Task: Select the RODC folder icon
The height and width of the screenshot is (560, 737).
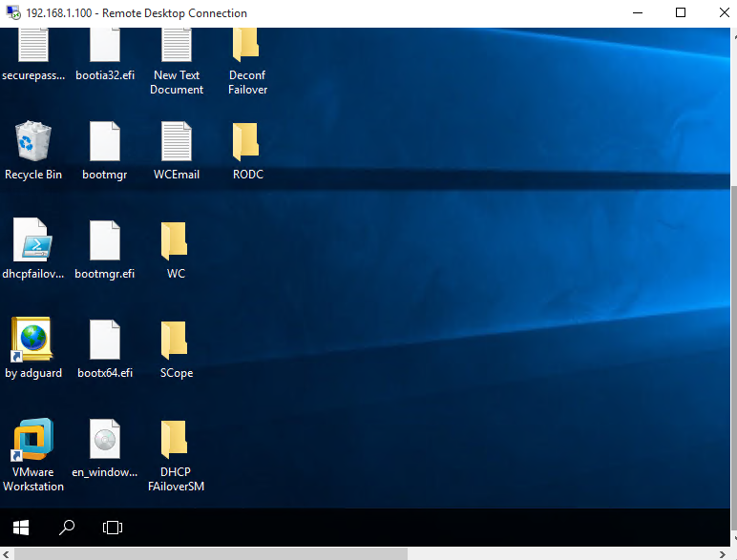Action: tap(245, 141)
